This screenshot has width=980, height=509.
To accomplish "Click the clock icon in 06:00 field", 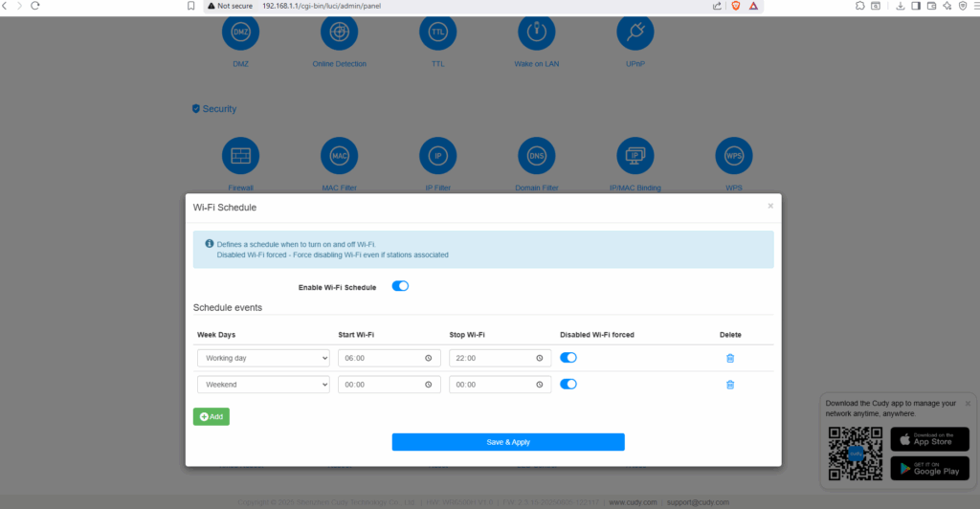I will pos(428,358).
